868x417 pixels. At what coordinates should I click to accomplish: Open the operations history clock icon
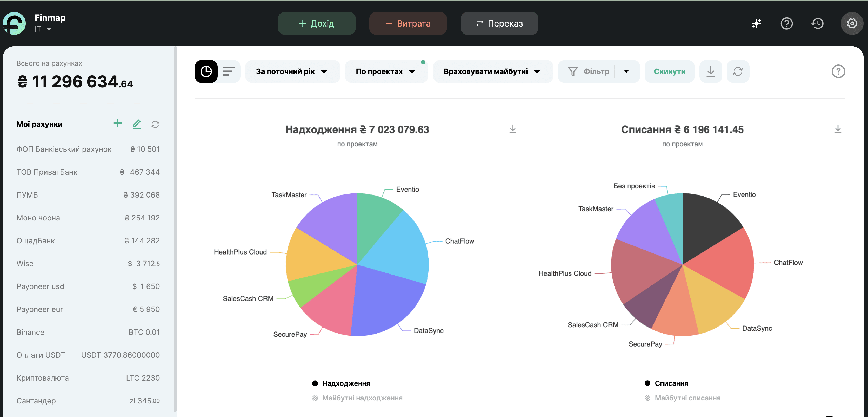[817, 23]
